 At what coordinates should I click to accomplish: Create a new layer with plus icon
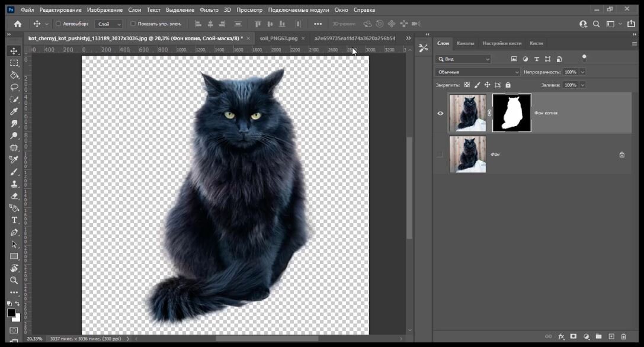point(611,337)
